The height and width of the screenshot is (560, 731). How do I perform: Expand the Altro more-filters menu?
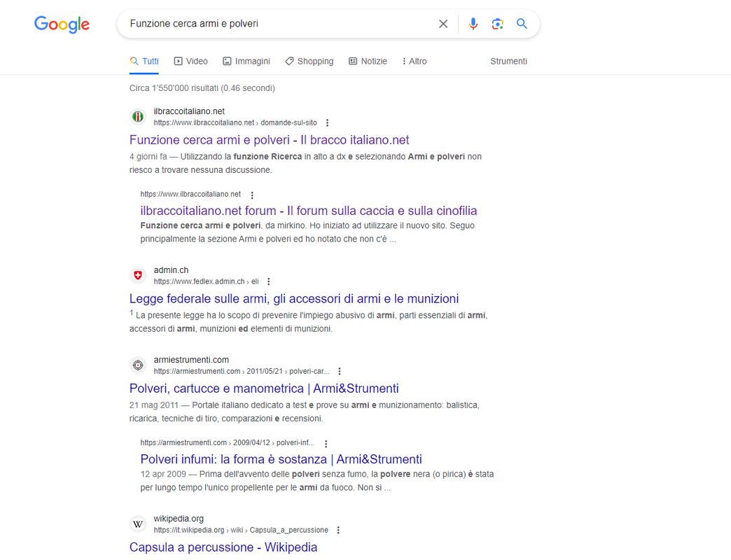click(x=415, y=61)
